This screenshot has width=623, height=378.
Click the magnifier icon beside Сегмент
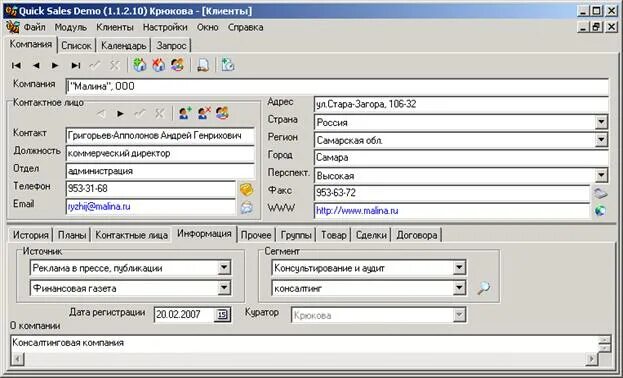coord(484,288)
